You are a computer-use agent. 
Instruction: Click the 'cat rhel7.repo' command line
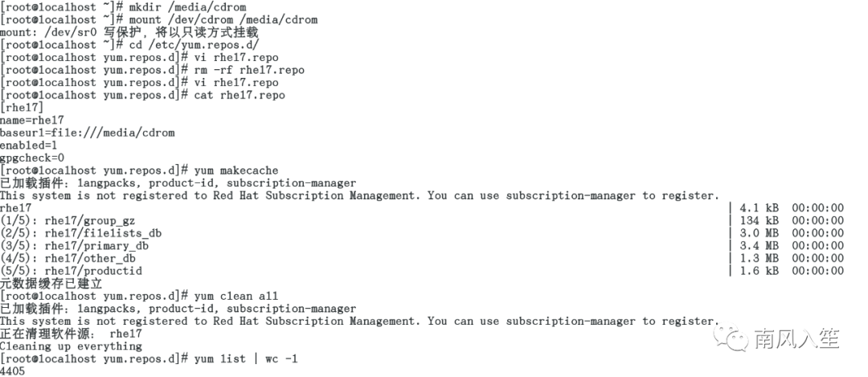[x=143, y=95]
